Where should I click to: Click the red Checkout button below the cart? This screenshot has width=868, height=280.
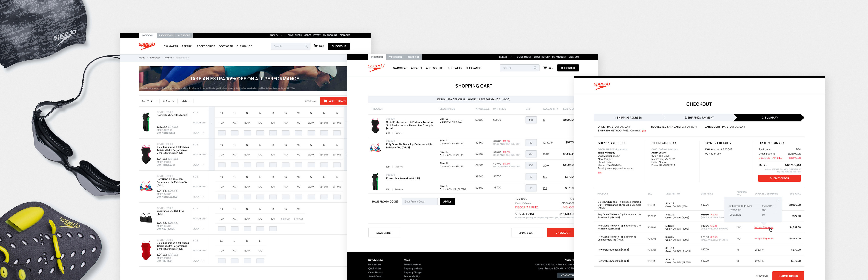(561, 233)
